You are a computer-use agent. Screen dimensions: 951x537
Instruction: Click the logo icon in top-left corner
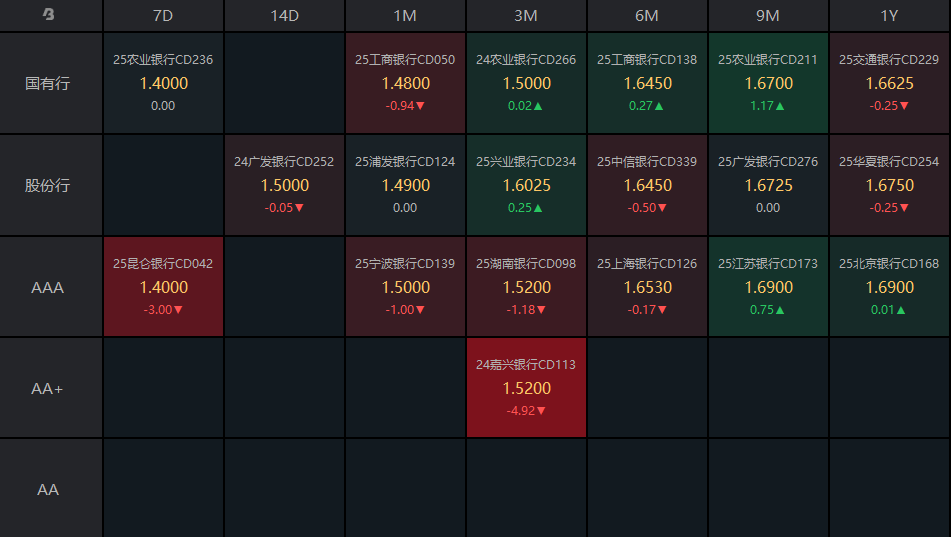coord(48,15)
